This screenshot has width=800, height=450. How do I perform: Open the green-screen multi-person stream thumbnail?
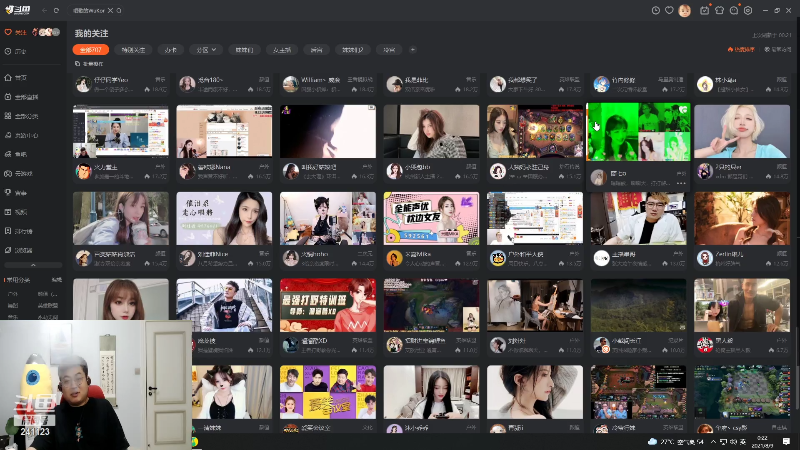638,132
